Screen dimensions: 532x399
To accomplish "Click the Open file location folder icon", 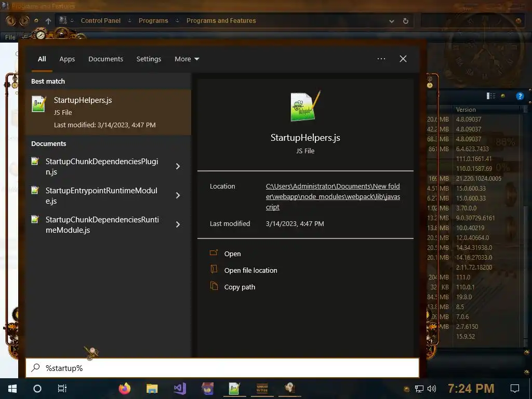I will pyautogui.click(x=214, y=270).
